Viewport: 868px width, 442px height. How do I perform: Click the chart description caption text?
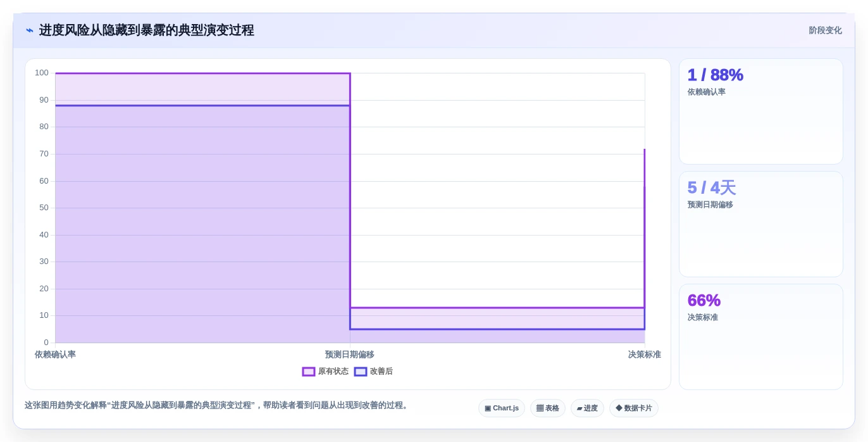pyautogui.click(x=218, y=405)
